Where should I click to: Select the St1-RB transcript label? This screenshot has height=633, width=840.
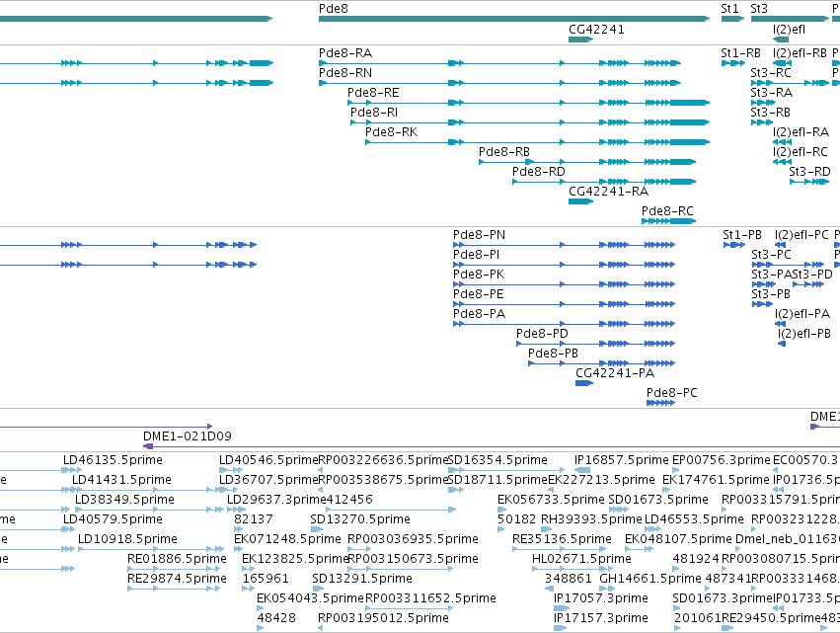pyautogui.click(x=741, y=53)
